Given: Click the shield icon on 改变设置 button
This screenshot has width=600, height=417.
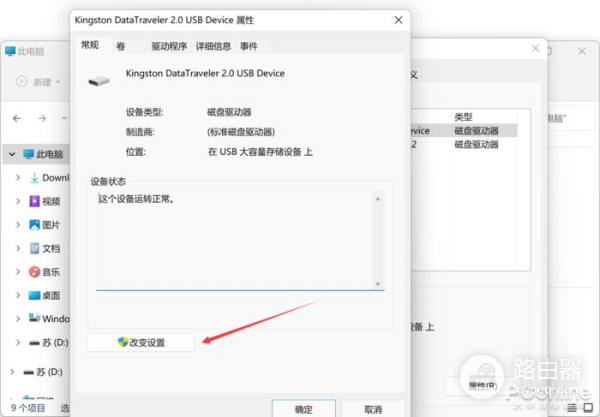Looking at the screenshot, I should click(123, 342).
